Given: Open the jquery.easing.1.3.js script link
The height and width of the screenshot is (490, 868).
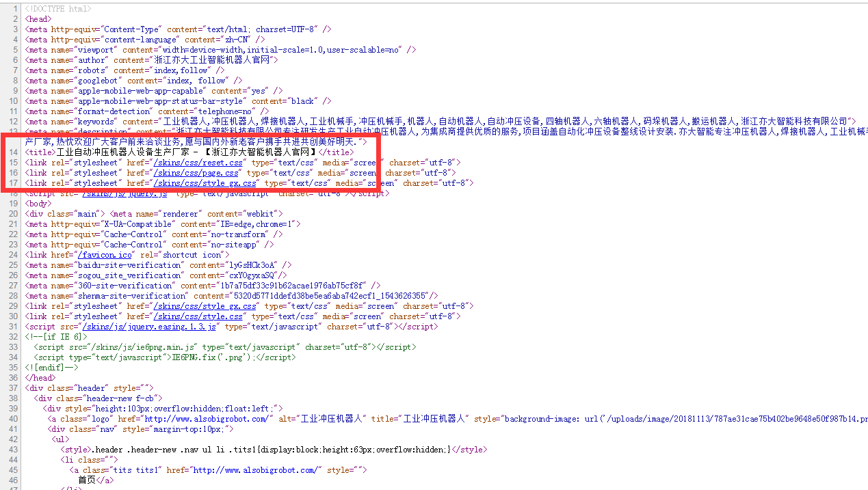Looking at the screenshot, I should tap(149, 327).
